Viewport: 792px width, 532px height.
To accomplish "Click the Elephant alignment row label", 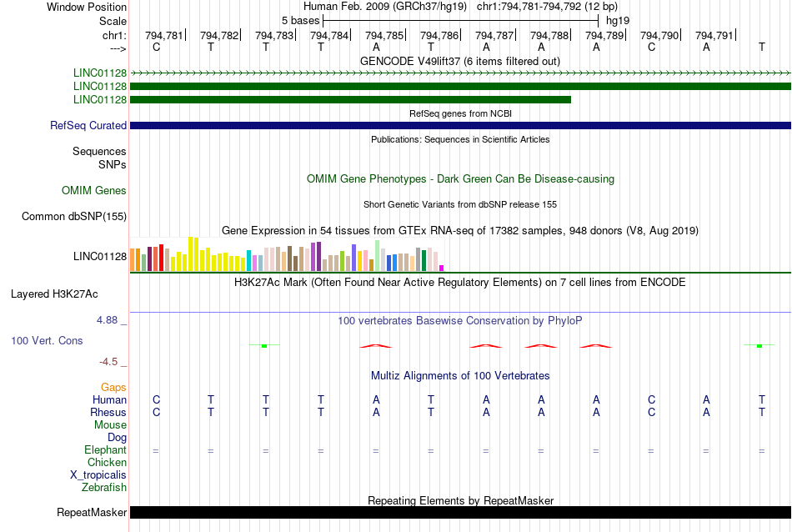I will (105, 449).
